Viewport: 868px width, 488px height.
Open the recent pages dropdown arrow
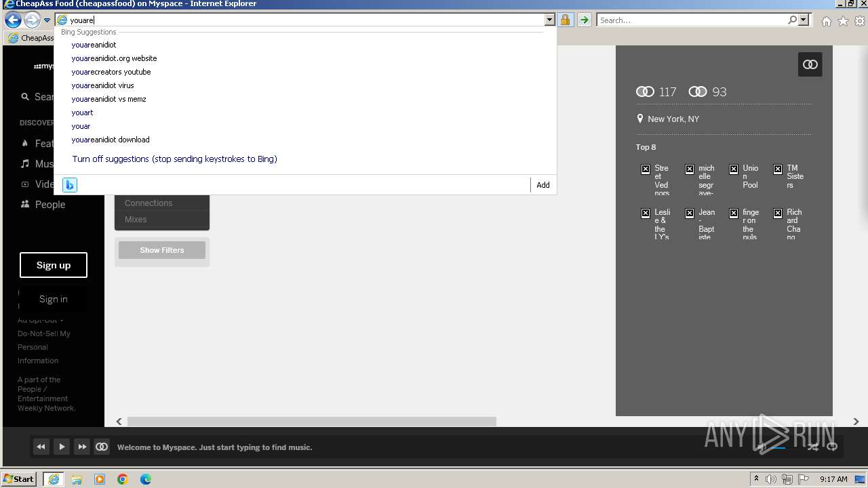[47, 20]
